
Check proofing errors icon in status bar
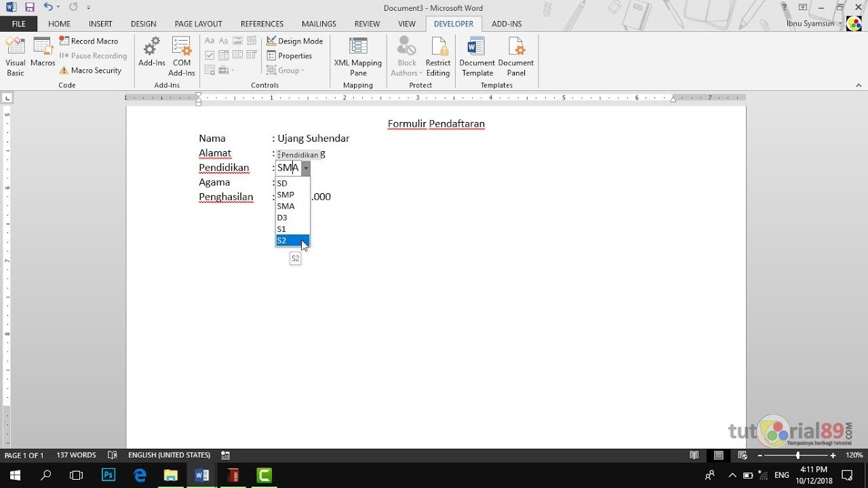coord(113,455)
